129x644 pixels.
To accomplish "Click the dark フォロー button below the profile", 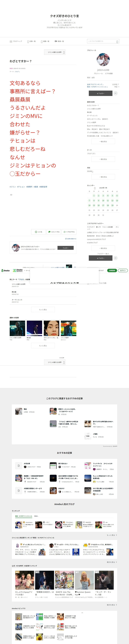I will (x=100, y=93).
